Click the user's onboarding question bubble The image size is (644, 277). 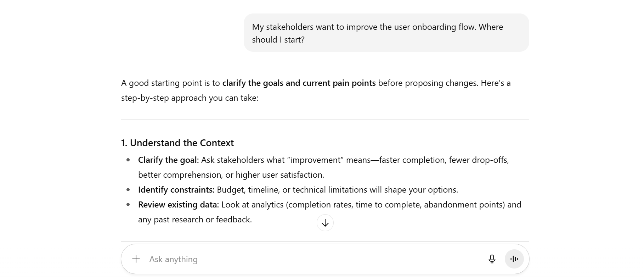point(386,33)
